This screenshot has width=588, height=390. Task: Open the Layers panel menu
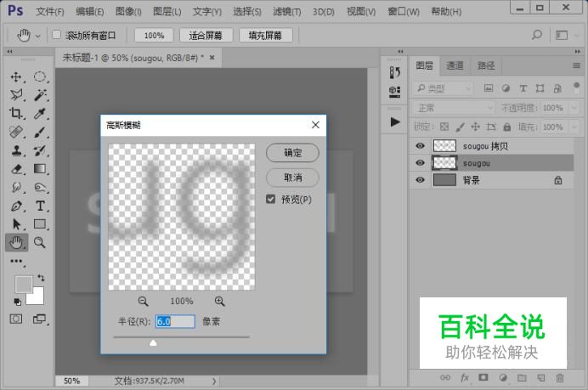click(576, 65)
